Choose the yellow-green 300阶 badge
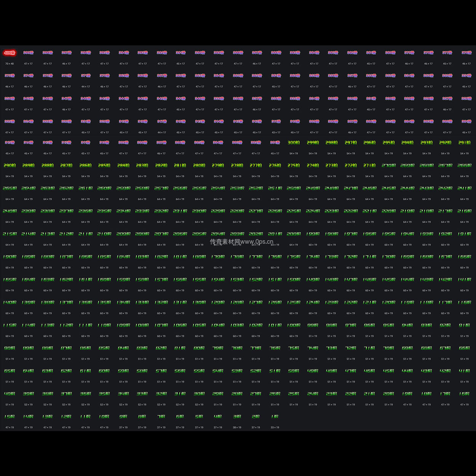The height and width of the screenshot is (476, 476). coord(294,142)
